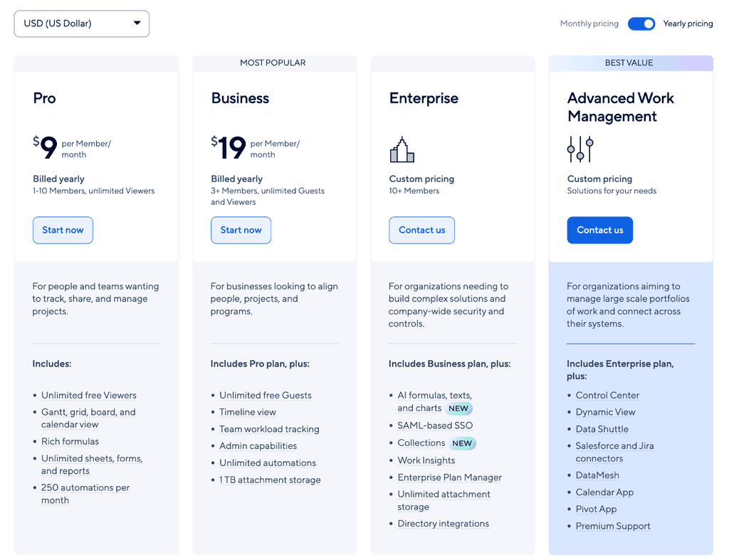Select the Monthly pricing label

pyautogui.click(x=589, y=23)
